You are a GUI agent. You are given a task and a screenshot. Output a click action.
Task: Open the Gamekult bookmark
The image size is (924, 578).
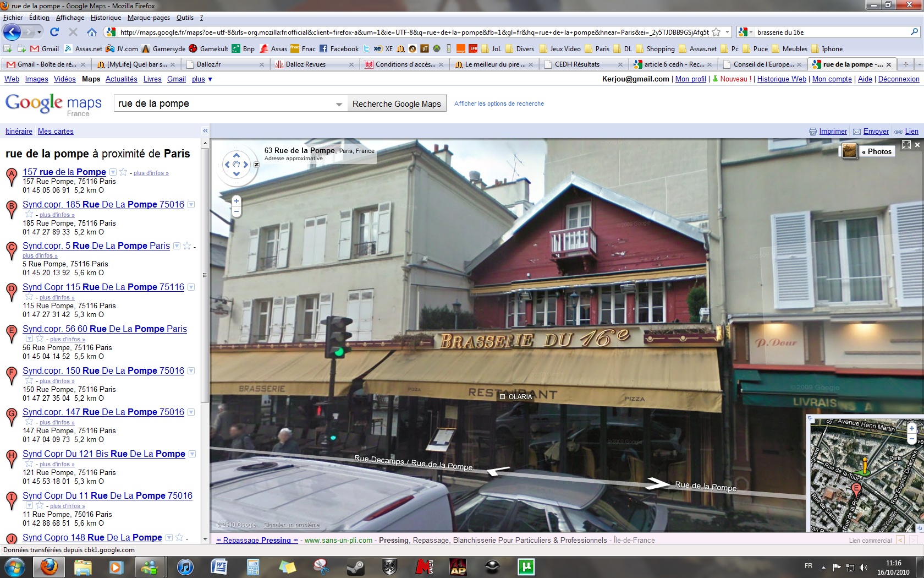pyautogui.click(x=208, y=48)
